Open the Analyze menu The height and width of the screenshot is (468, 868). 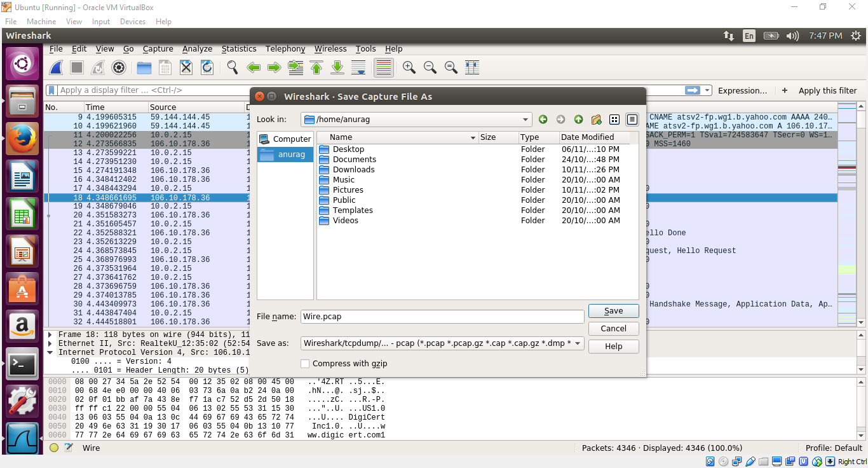[x=198, y=49]
